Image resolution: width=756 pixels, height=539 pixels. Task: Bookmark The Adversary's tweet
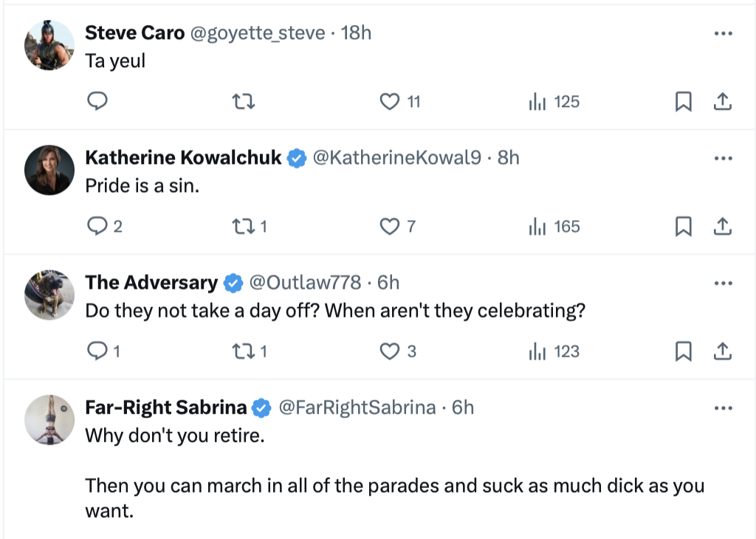click(683, 351)
